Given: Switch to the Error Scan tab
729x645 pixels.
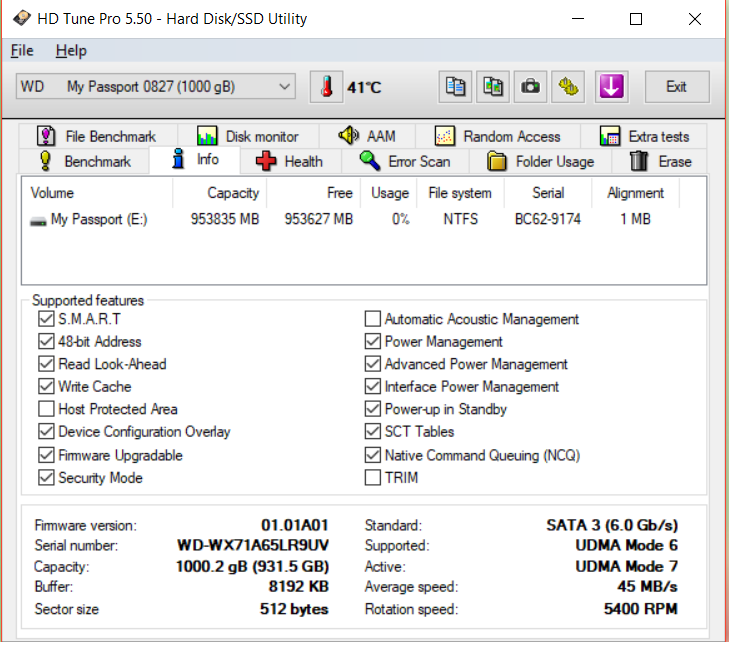Looking at the screenshot, I should point(405,161).
